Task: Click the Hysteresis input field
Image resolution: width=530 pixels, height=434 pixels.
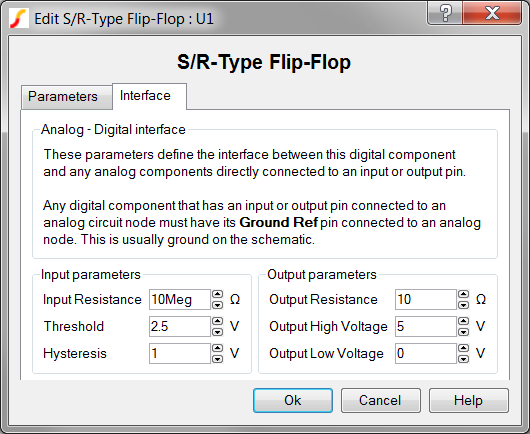Action: pyautogui.click(x=180, y=354)
